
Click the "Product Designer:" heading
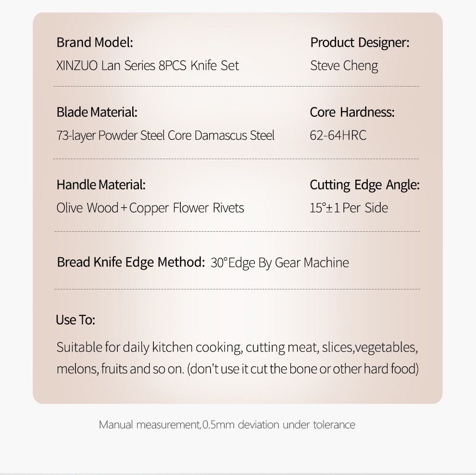pos(360,42)
